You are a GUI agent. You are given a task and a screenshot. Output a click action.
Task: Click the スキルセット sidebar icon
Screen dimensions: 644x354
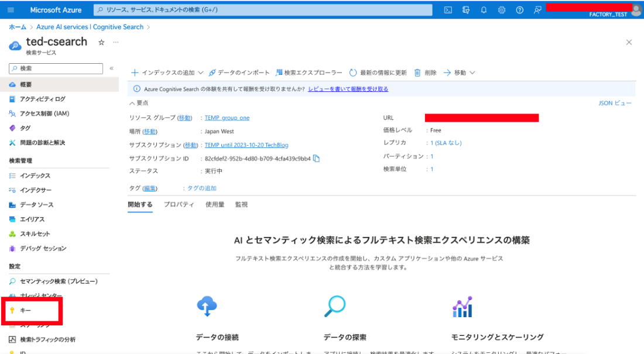point(12,233)
